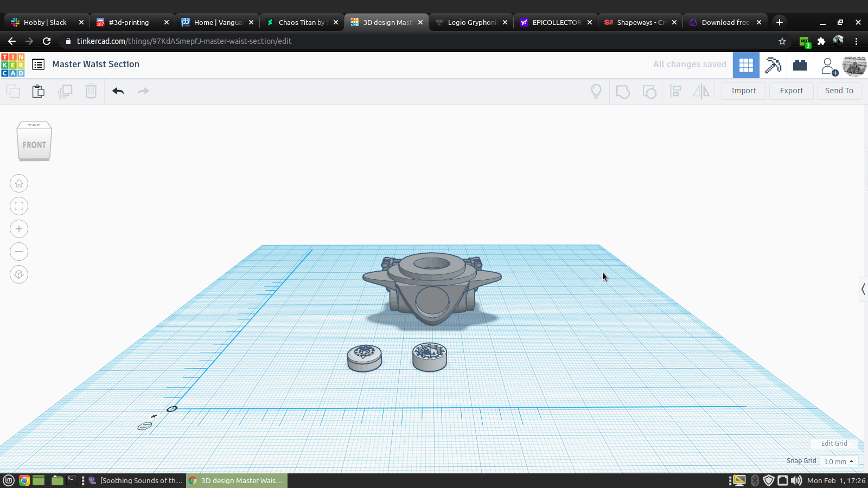The image size is (868, 488).
Task: Click the Mirror objects tool
Action: pos(701,91)
